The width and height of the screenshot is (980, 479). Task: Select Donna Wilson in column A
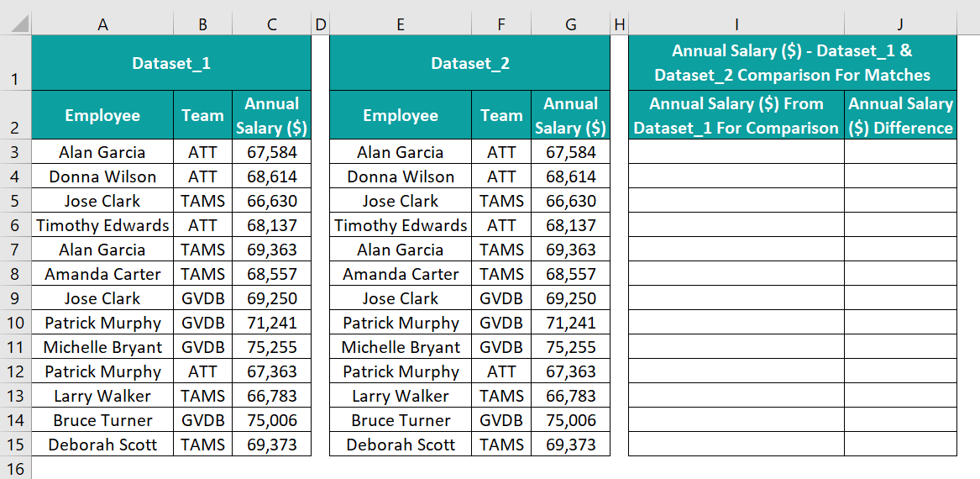coord(102,176)
